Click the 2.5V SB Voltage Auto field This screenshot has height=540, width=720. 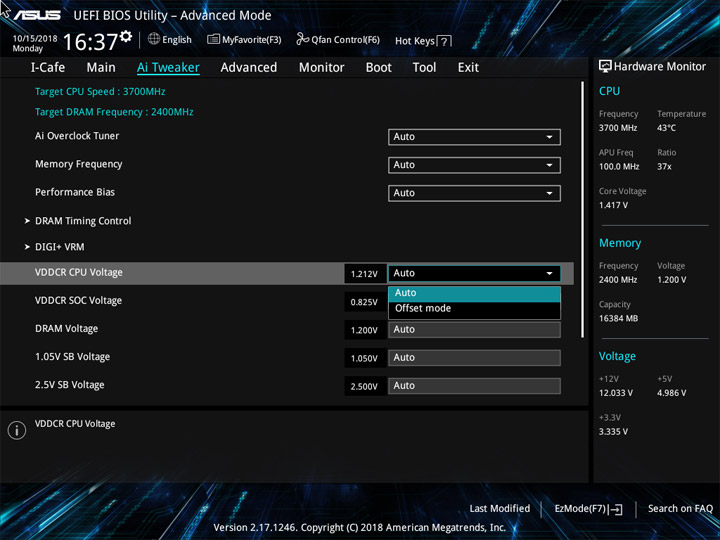point(474,386)
